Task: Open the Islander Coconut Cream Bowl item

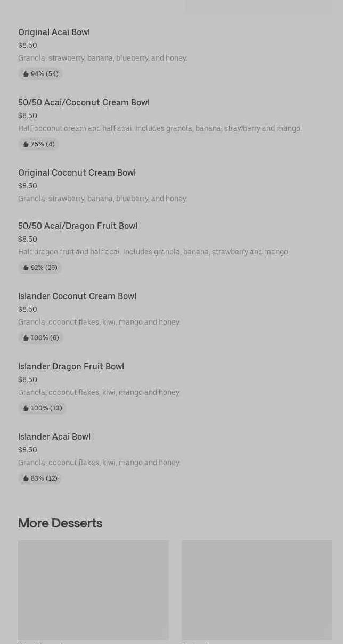Action: tap(77, 296)
